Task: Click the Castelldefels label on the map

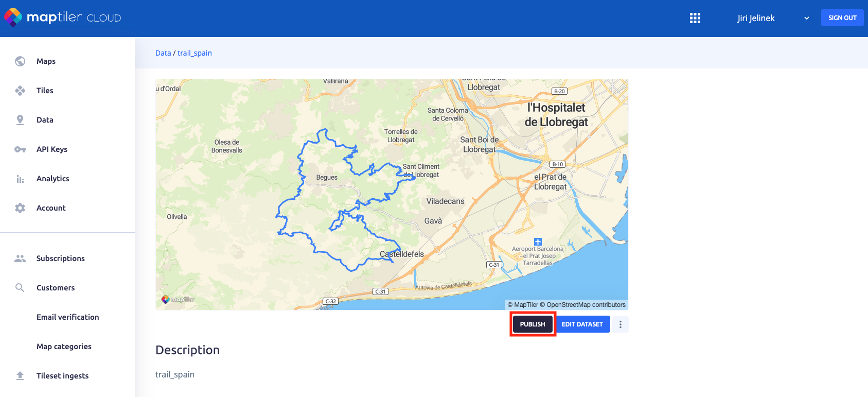Action: [x=402, y=254]
